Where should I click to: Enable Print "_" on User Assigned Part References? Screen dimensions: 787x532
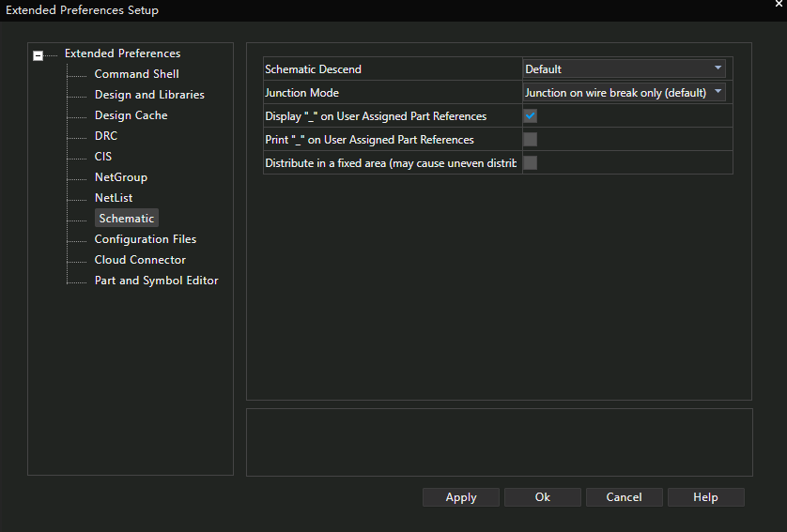(x=531, y=140)
